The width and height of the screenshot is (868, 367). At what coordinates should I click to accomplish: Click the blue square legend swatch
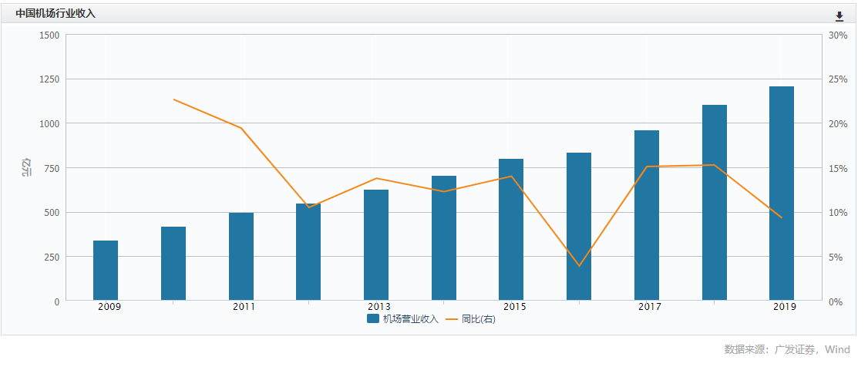point(373,319)
